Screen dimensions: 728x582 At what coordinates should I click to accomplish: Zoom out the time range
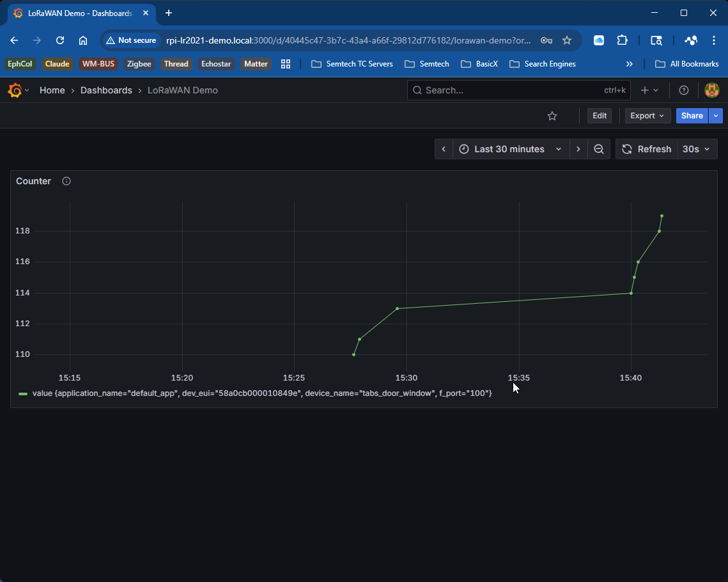(599, 149)
